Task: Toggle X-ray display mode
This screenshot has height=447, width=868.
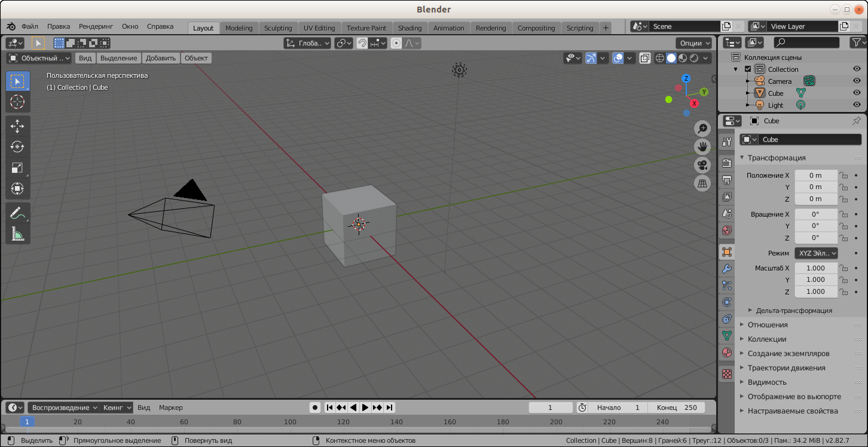Action: click(x=645, y=58)
